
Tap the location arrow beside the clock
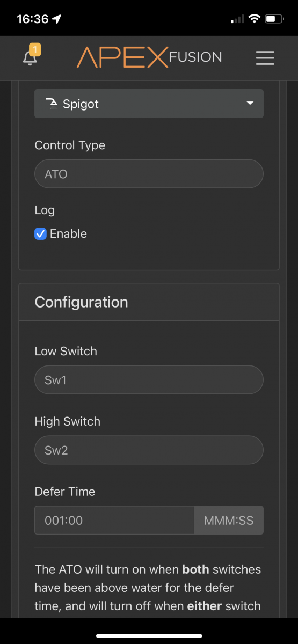click(x=57, y=19)
